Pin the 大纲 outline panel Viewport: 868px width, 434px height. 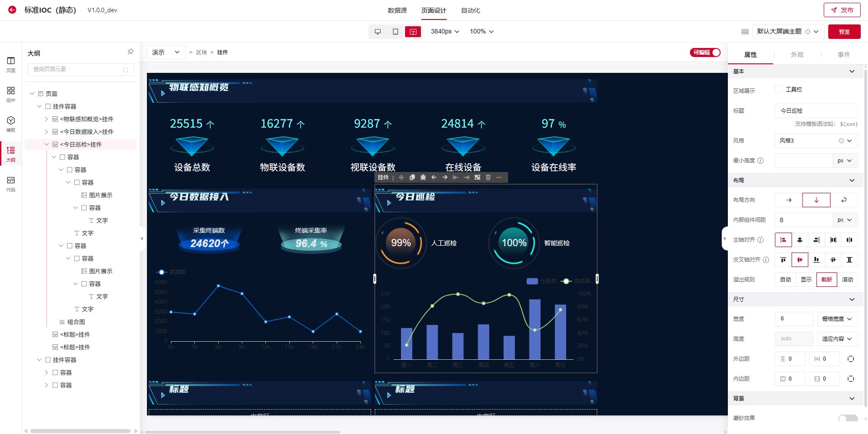point(130,52)
